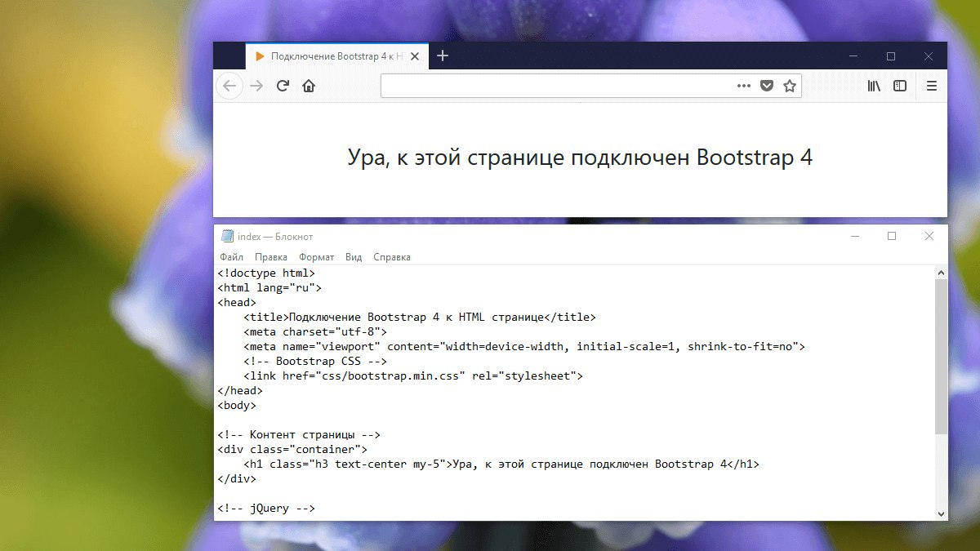Viewport: 980px width, 551px height.
Task: Click the link href bootstrap.min.css line
Action: (x=413, y=376)
